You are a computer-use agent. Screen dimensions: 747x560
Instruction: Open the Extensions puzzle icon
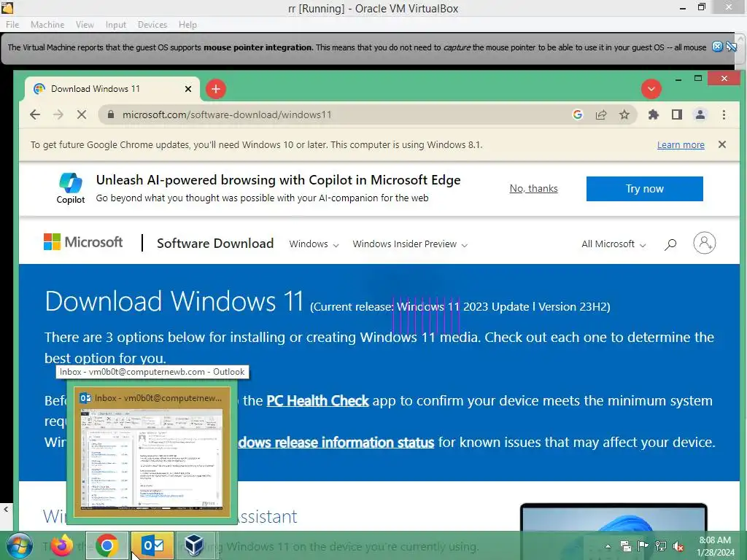pos(653,114)
